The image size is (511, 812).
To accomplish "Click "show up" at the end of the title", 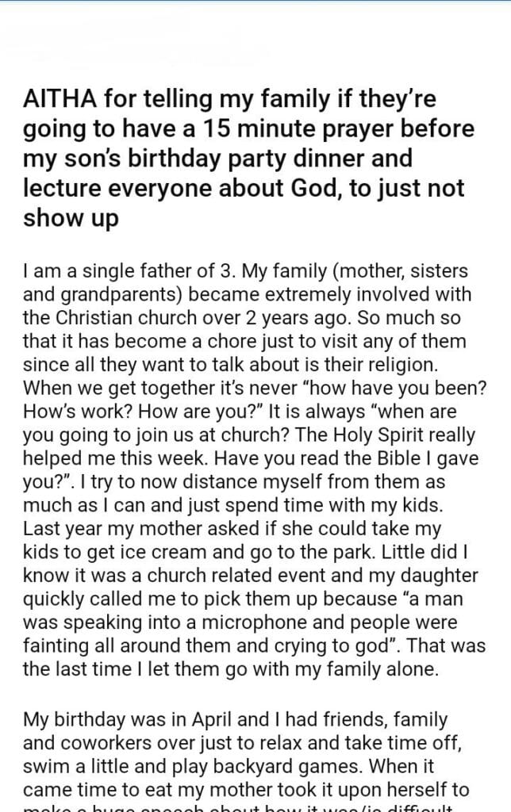I will 71,218.
